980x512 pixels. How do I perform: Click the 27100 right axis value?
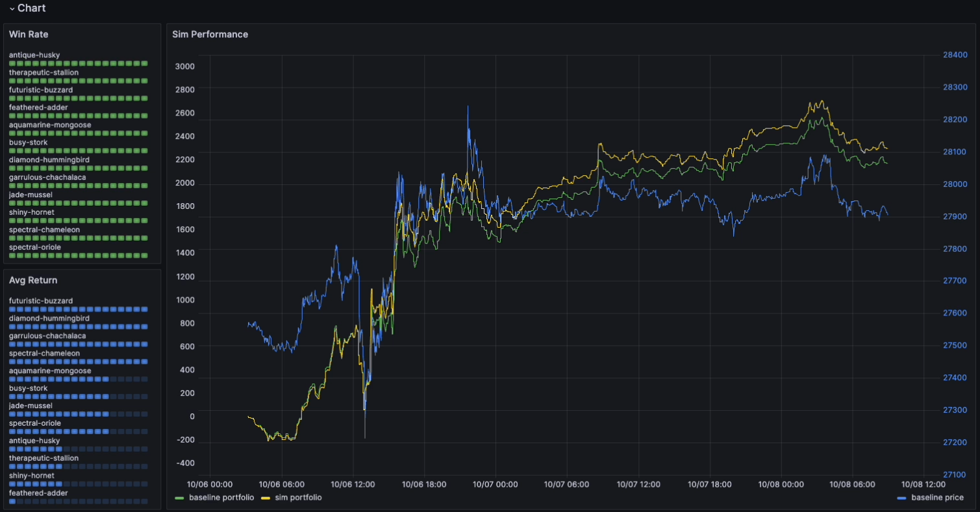click(x=955, y=475)
